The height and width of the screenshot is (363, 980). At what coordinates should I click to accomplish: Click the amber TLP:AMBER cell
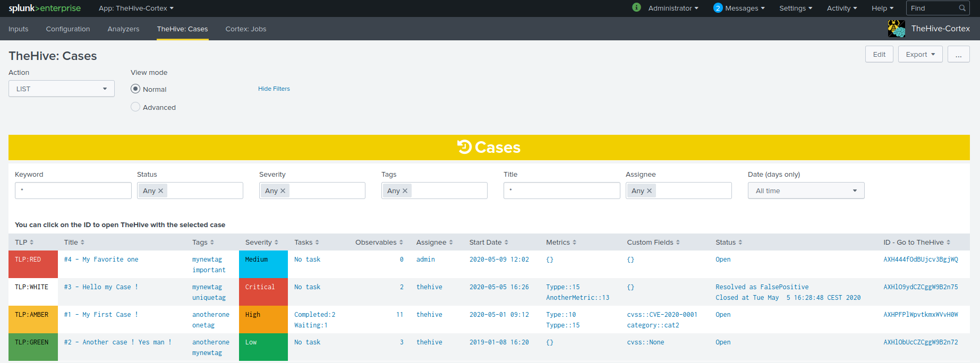click(x=33, y=319)
